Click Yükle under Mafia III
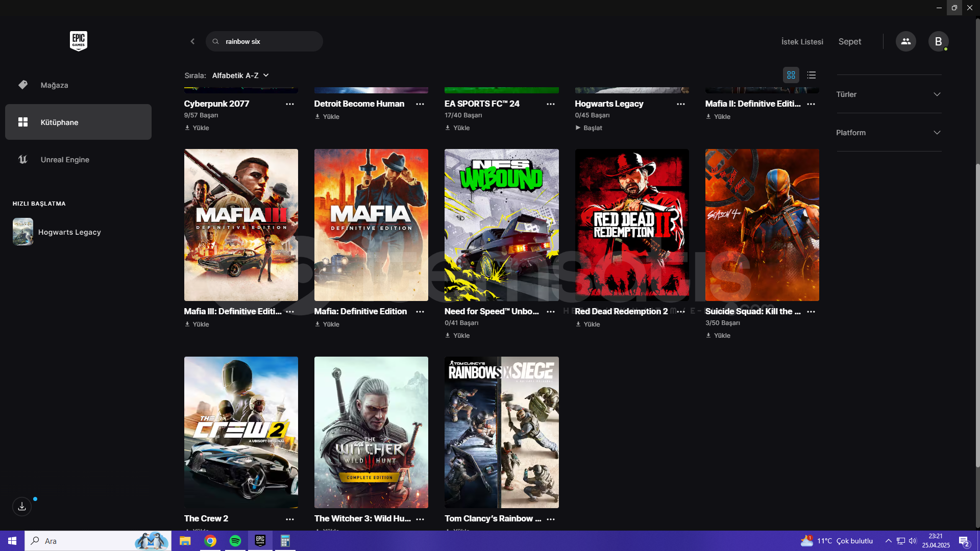Image resolution: width=980 pixels, height=551 pixels. click(x=197, y=324)
